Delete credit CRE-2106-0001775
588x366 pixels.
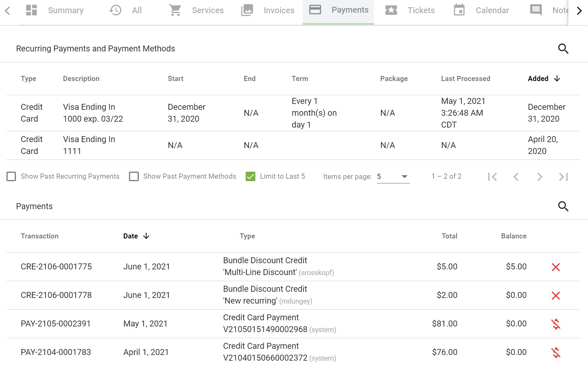click(x=556, y=267)
